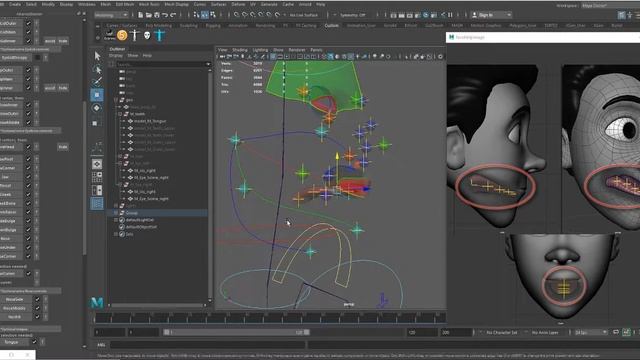This screenshot has height=360, width=640.
Task: Switch to the Rigging shelf tab
Action: pyautogui.click(x=213, y=26)
